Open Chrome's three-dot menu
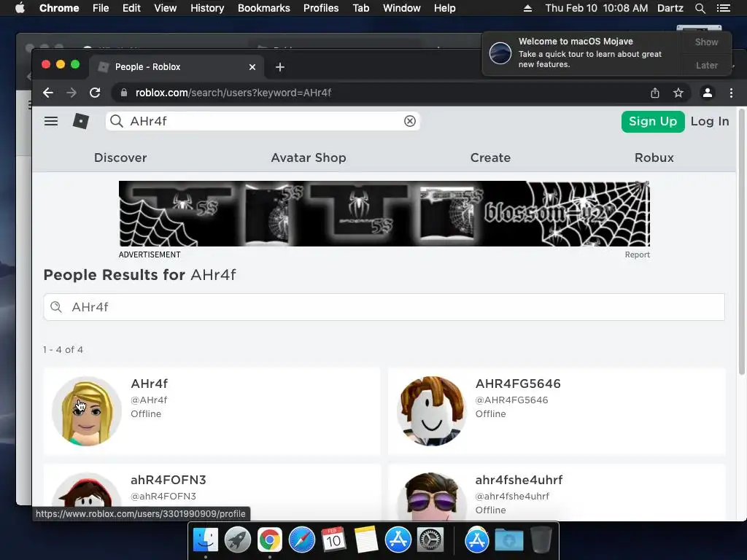Image resolution: width=747 pixels, height=560 pixels. coord(731,93)
